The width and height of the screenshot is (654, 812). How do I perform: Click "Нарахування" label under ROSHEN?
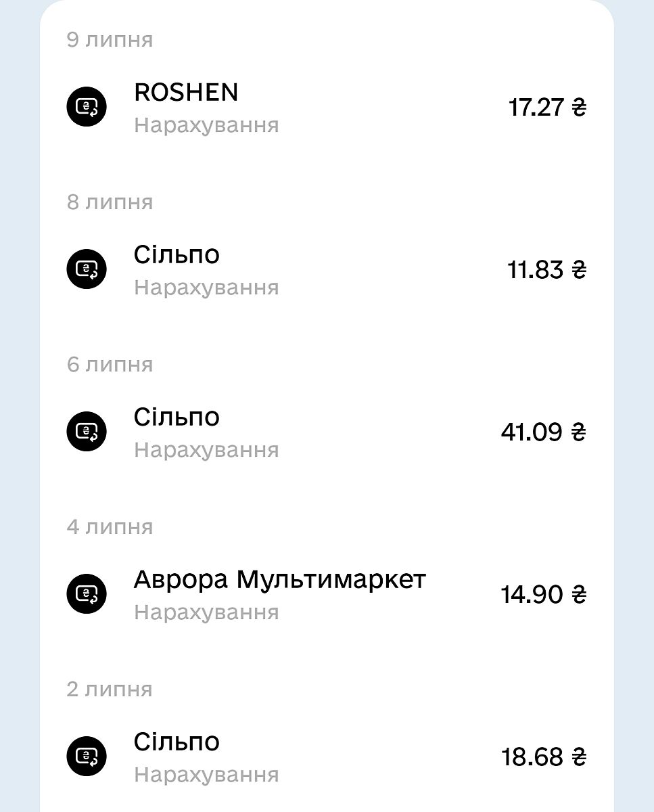click(206, 125)
